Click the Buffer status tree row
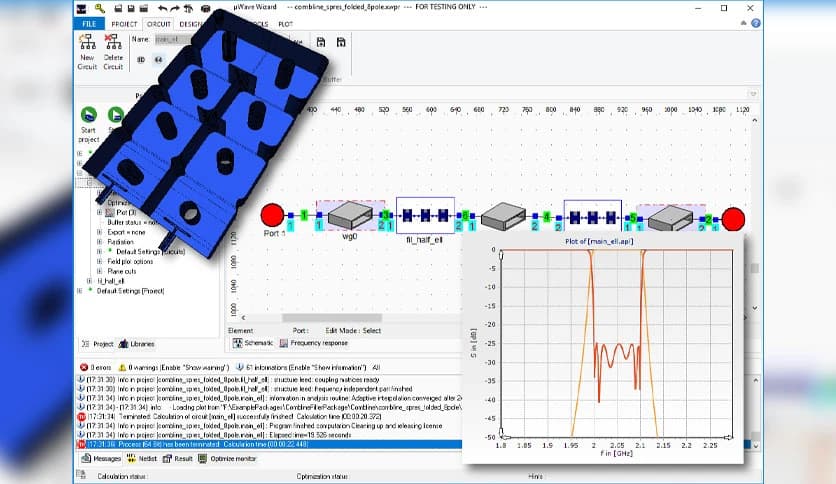836x484 pixels. click(132, 222)
